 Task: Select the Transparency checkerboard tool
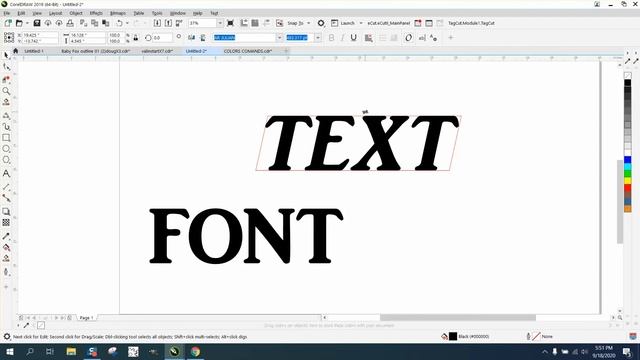click(x=6, y=222)
